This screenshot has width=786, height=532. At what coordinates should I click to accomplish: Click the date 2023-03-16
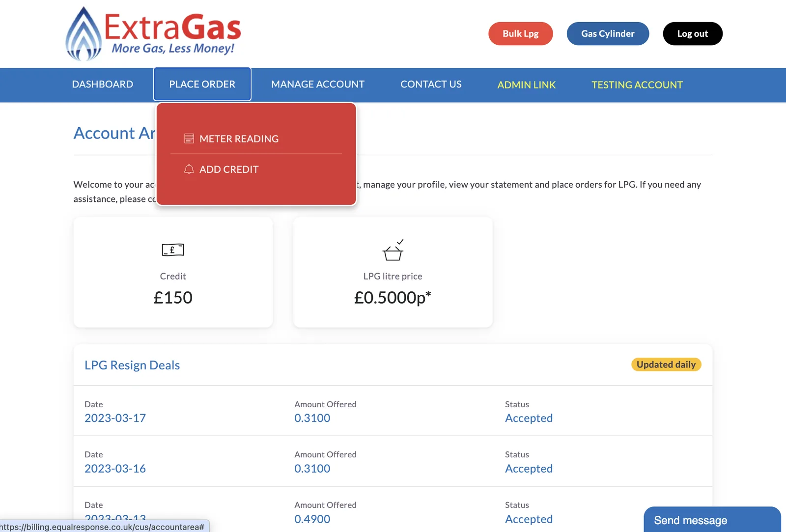click(x=115, y=469)
